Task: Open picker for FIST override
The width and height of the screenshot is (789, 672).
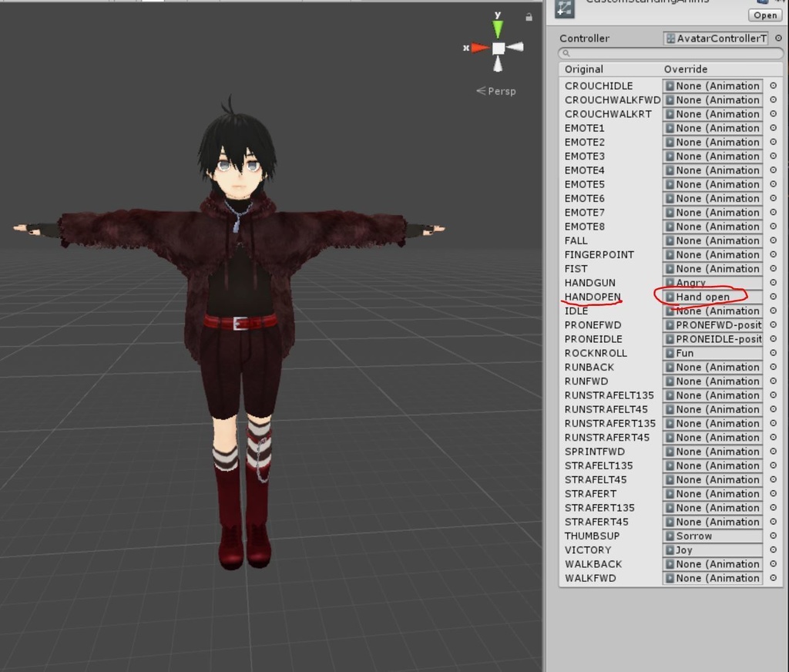Action: (774, 269)
